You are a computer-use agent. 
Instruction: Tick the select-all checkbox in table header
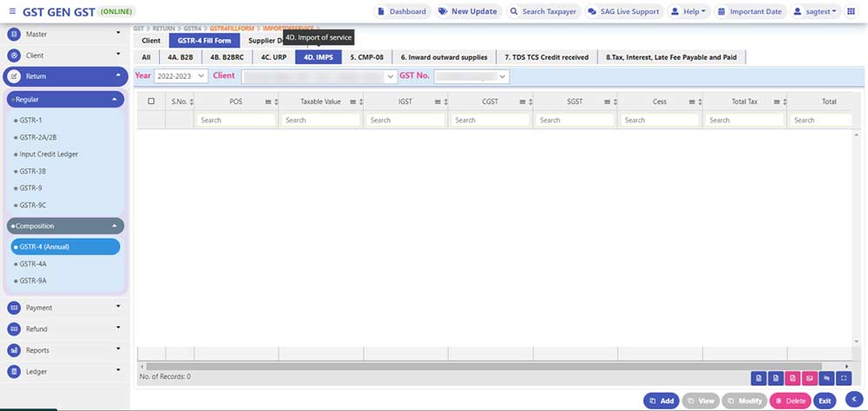coord(152,101)
